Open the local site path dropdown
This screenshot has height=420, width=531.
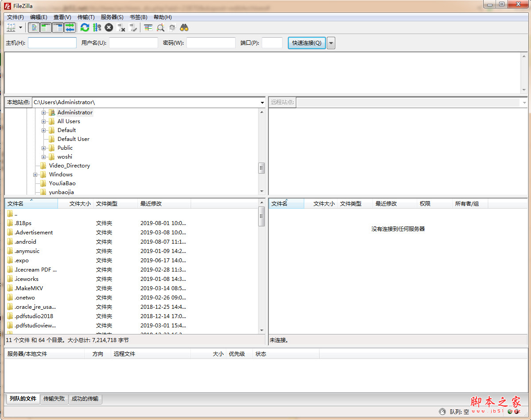pyautogui.click(x=262, y=103)
